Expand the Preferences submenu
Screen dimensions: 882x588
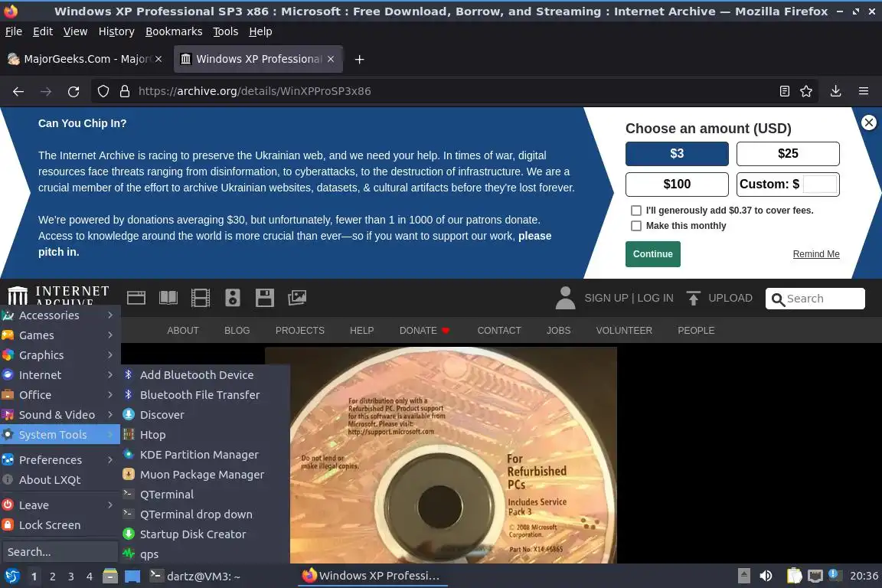pyautogui.click(x=60, y=459)
